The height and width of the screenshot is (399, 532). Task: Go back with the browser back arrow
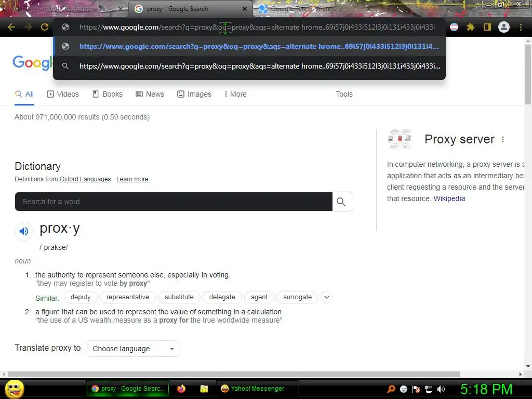click(11, 27)
